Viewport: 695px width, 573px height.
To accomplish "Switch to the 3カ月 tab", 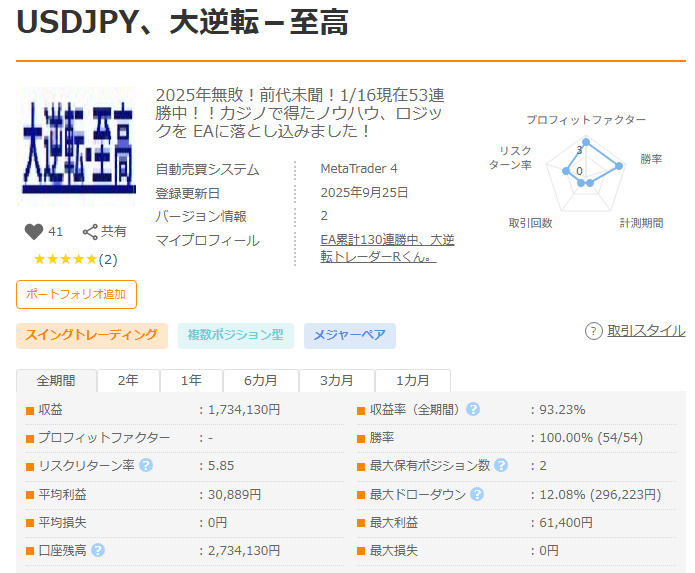I will click(x=337, y=381).
